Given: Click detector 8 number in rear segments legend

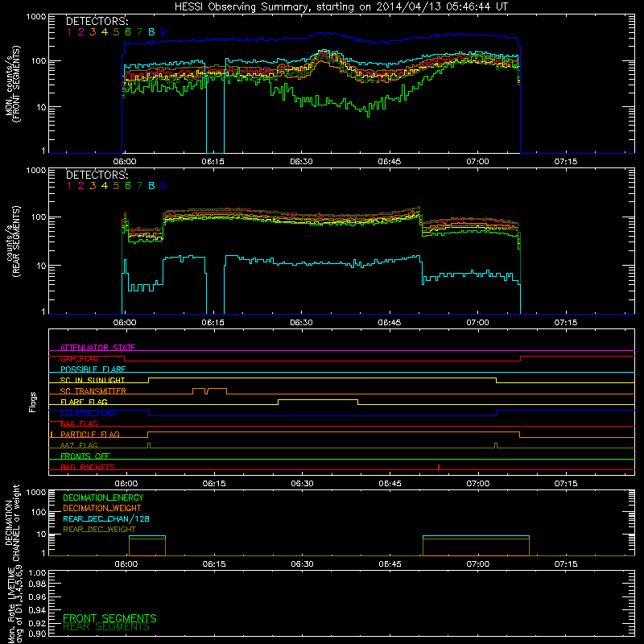Looking at the screenshot, I should pos(151,186).
